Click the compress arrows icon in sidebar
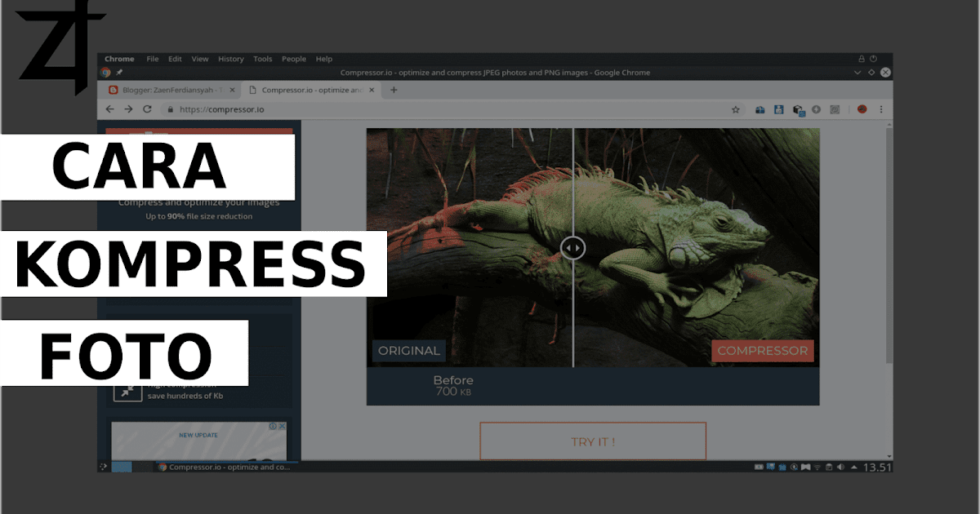This screenshot has height=514, width=980. point(126,392)
